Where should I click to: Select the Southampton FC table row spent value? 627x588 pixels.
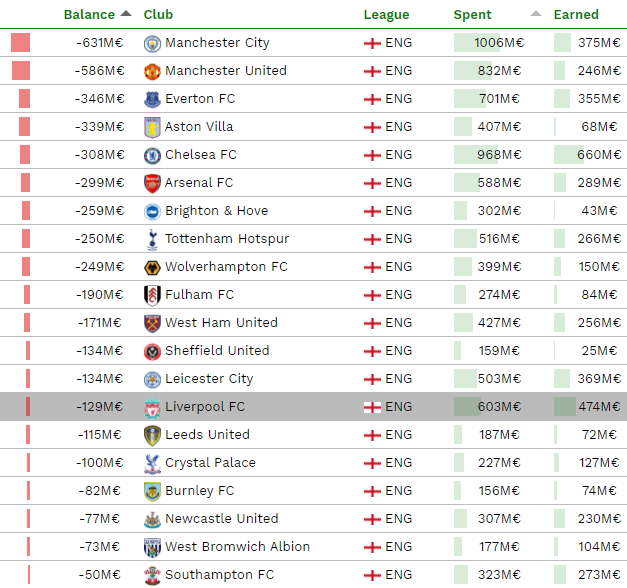tap(499, 574)
